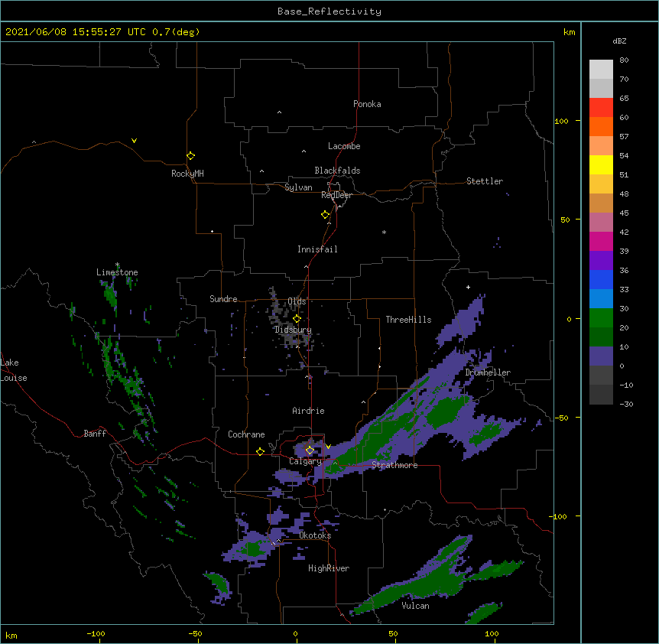The width and height of the screenshot is (659, 644).
Task: Click the royal blue 36-33 dBZ swatch
Action: [x=601, y=279]
